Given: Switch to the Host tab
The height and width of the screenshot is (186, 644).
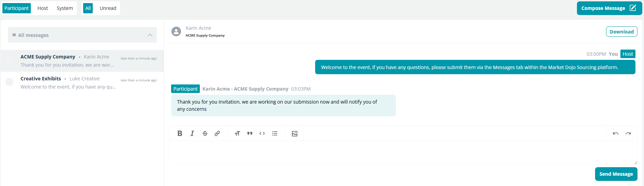Looking at the screenshot, I should click(x=43, y=8).
